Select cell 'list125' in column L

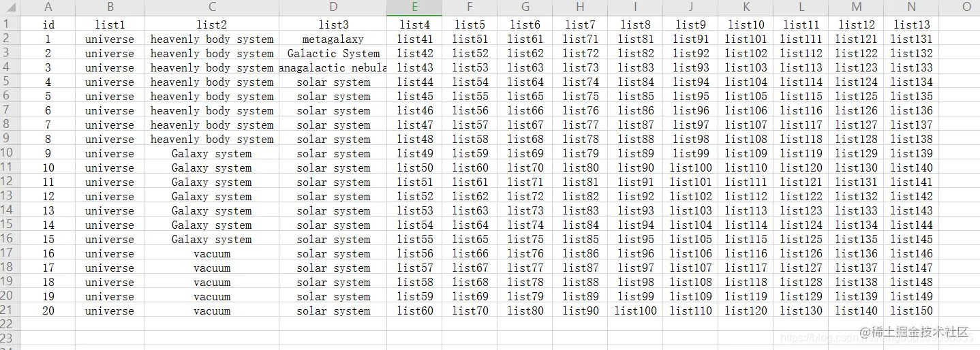(x=801, y=239)
